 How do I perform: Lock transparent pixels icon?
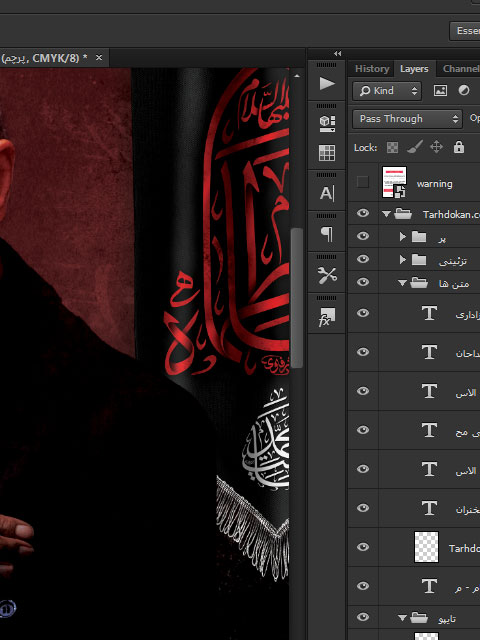pos(392,147)
